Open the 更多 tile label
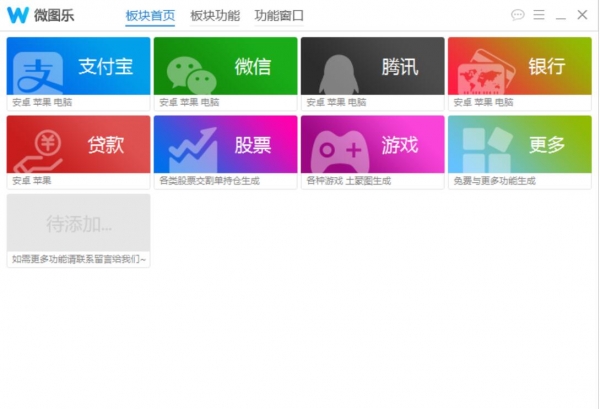This screenshot has width=600, height=409. tap(547, 145)
